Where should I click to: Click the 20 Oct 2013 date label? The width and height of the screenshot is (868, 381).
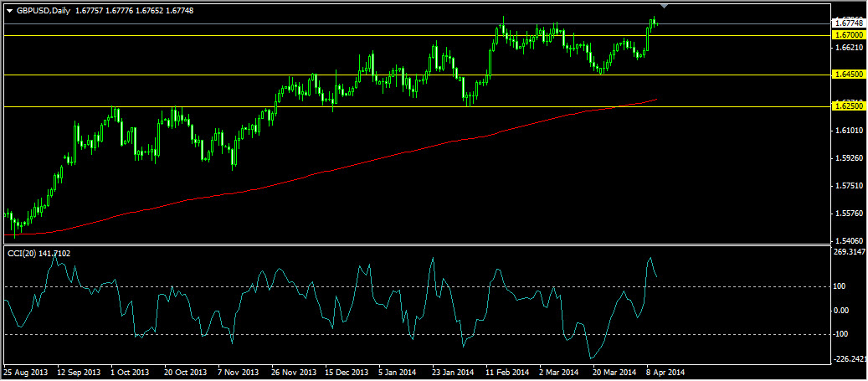pos(185,372)
